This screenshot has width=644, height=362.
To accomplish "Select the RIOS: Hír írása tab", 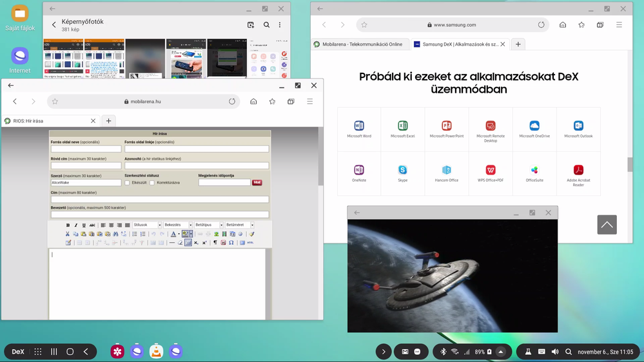I will pos(50,121).
